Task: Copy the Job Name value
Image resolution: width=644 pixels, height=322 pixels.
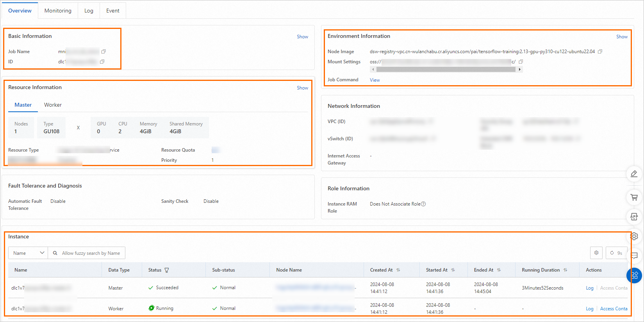Action: (x=103, y=52)
